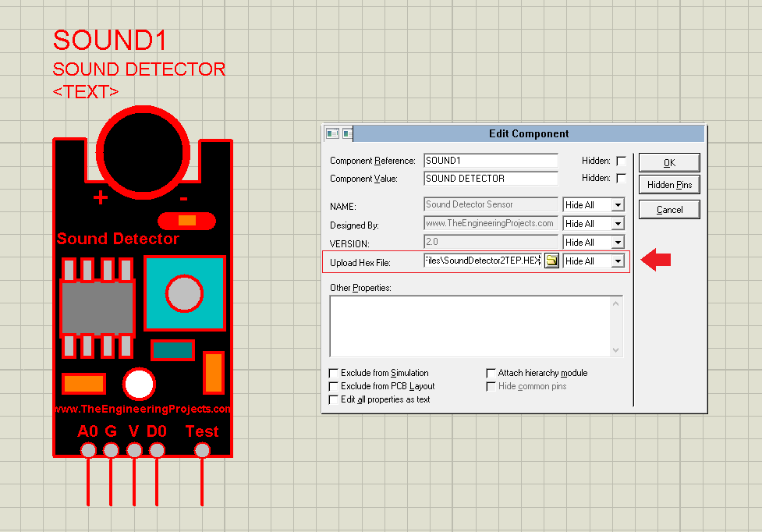
Task: Open Upload Hex File visibility dropdown
Action: (617, 261)
